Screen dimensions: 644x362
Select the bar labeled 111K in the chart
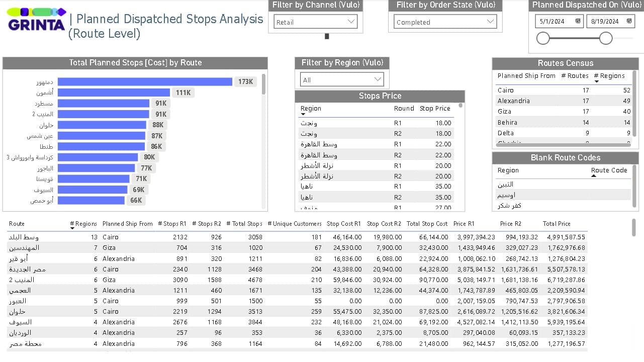(x=115, y=93)
